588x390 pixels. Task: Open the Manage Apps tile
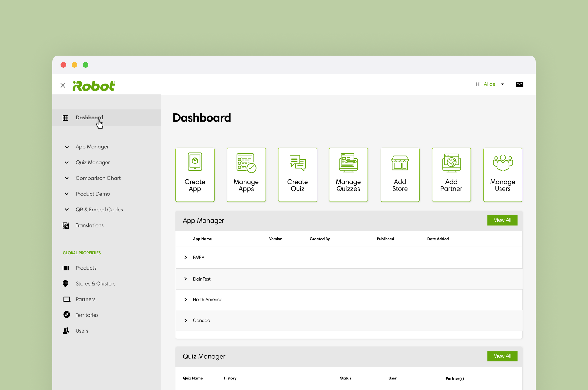coord(246,175)
